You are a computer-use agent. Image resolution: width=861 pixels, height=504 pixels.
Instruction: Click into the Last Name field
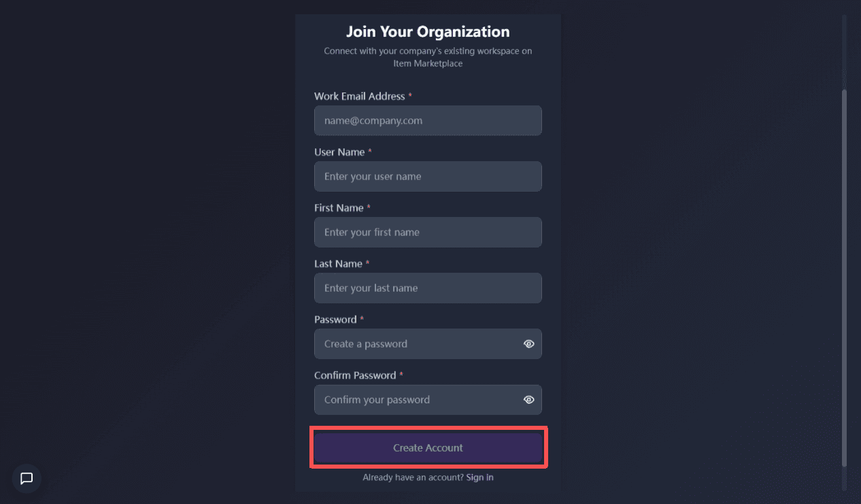pyautogui.click(x=428, y=288)
